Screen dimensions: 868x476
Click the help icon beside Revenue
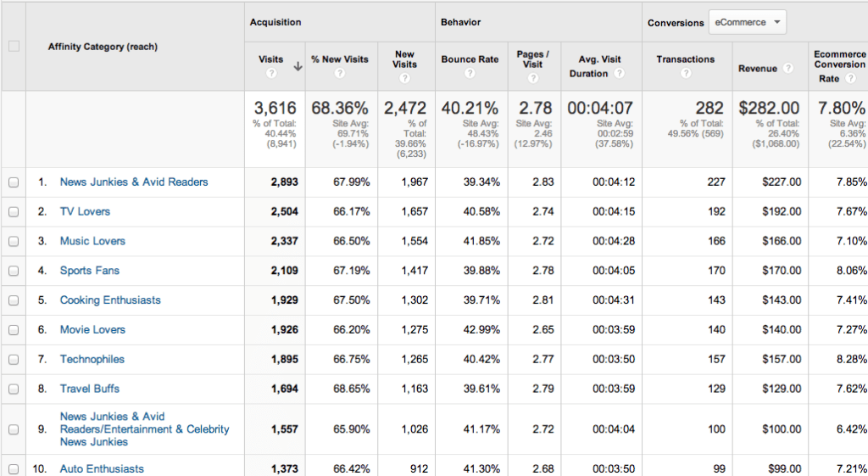[788, 68]
